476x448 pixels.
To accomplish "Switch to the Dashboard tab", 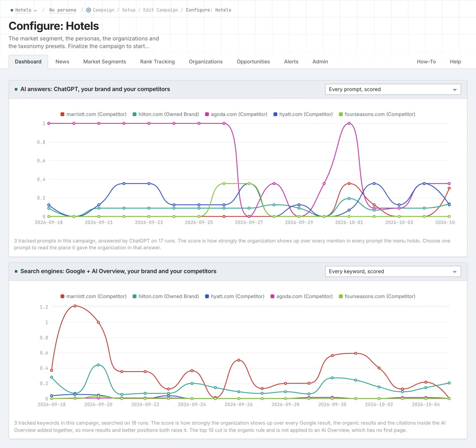I will click(x=28, y=62).
